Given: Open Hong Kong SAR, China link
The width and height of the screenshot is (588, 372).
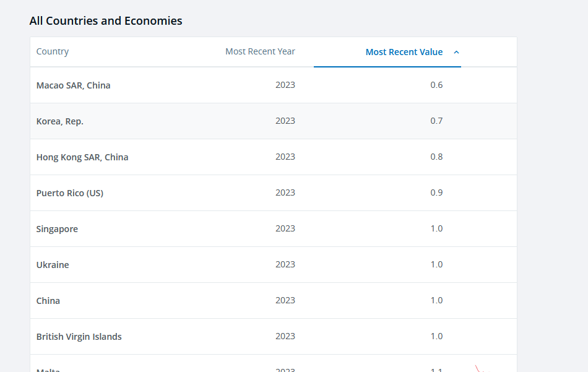Looking at the screenshot, I should click(x=82, y=157).
